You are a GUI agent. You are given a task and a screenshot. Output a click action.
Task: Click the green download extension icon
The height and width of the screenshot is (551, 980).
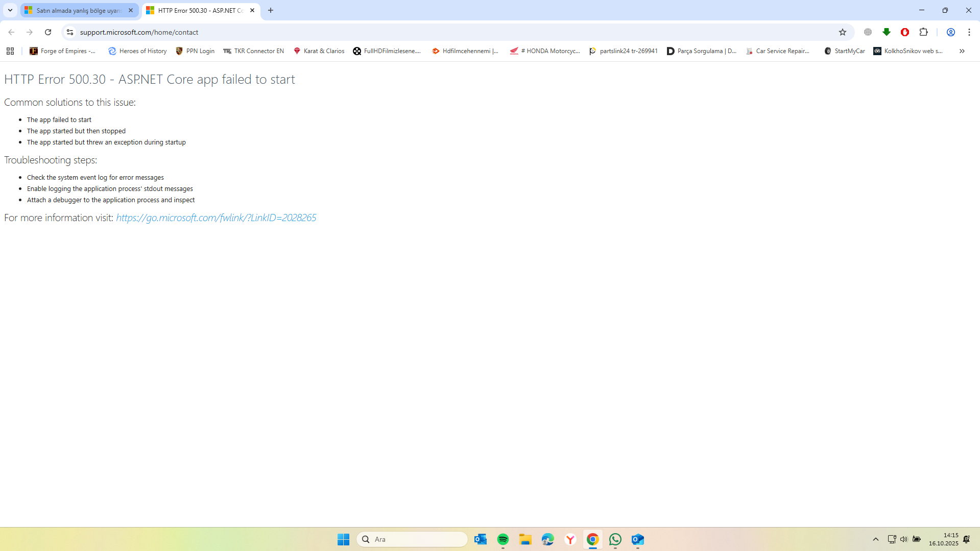[x=887, y=32]
